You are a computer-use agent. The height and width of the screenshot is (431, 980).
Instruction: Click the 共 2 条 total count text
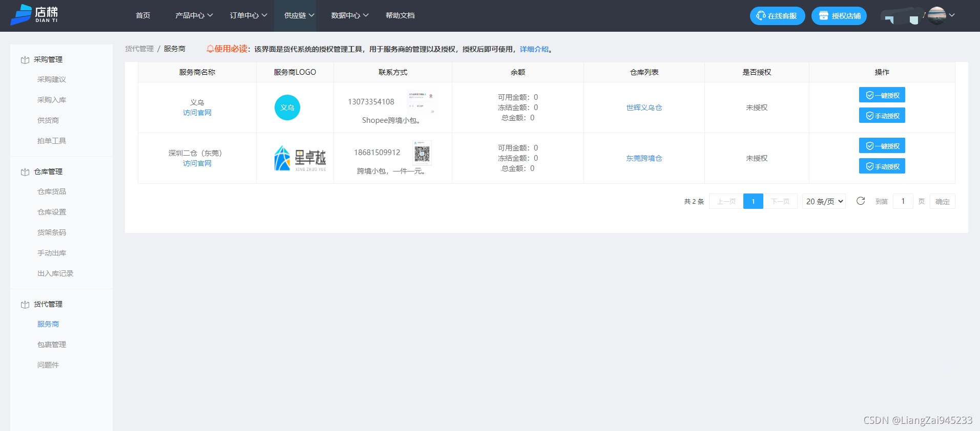pos(694,202)
